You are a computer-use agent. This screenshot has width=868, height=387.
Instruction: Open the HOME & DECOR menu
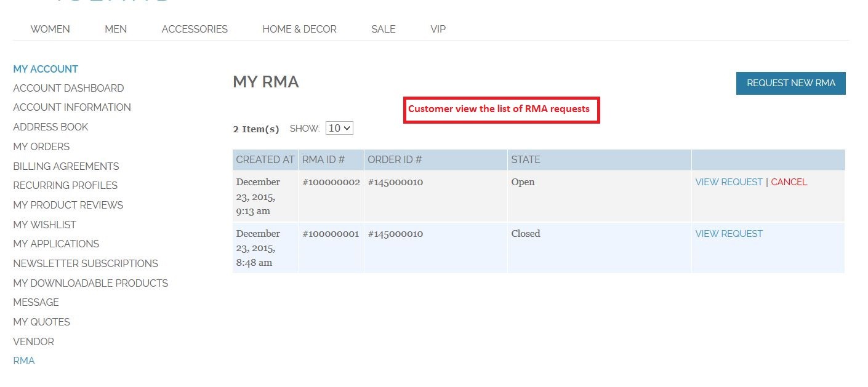(299, 29)
